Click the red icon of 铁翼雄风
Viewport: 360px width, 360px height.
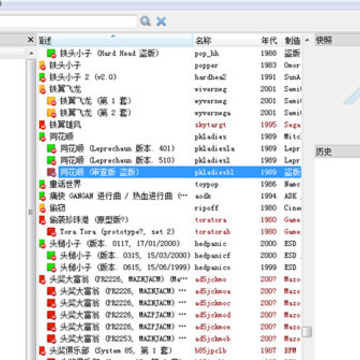pos(42,125)
